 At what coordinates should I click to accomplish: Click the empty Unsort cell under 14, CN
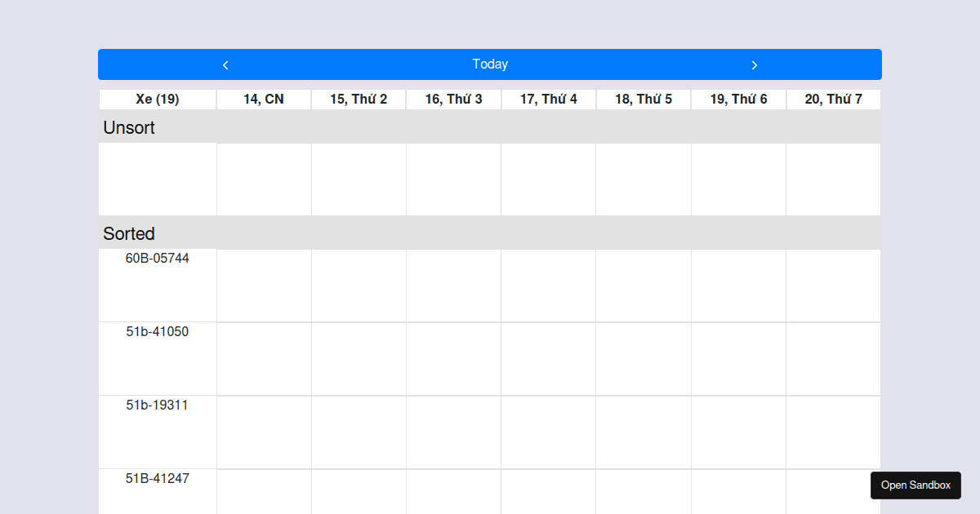[263, 179]
